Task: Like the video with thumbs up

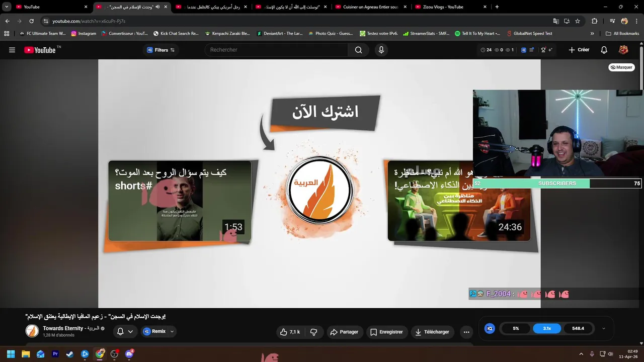Action: 290,332
